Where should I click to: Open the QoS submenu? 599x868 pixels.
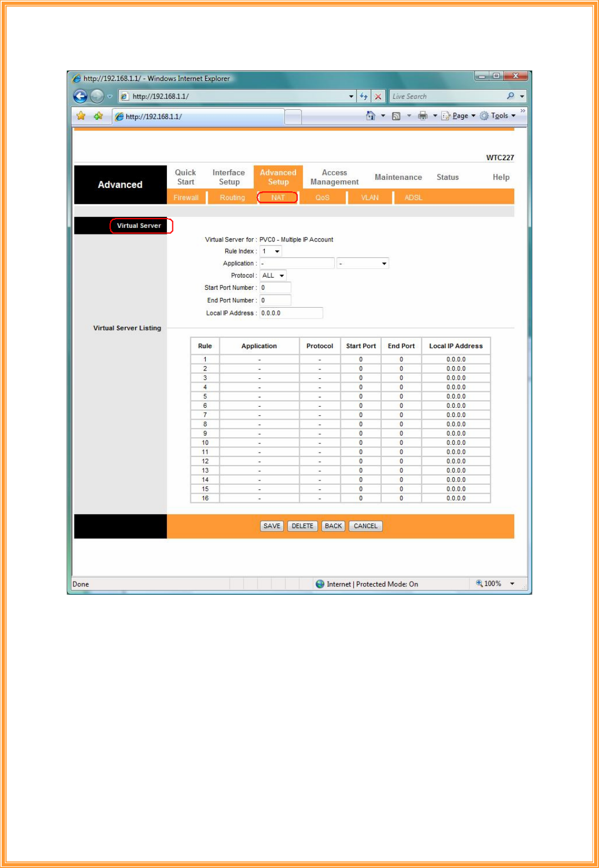322,197
